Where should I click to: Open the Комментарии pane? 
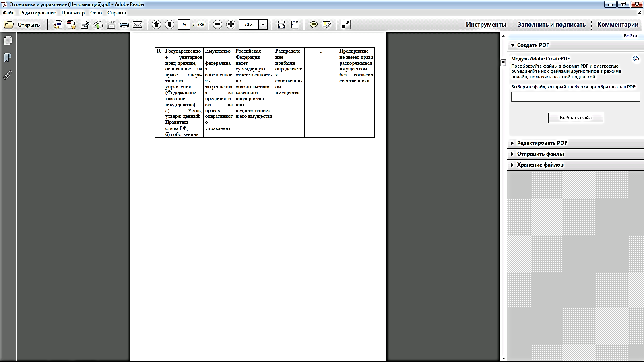coord(617,25)
